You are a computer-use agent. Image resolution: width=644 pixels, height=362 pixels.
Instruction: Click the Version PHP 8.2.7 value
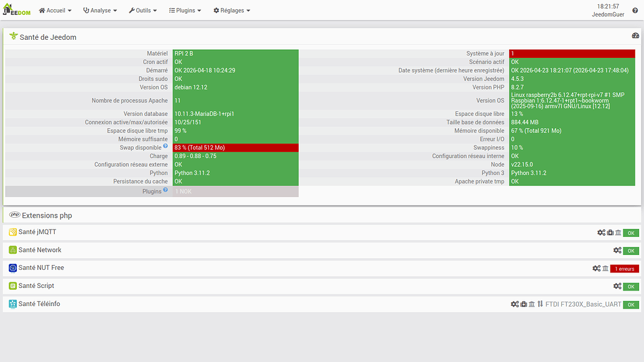(x=572, y=87)
